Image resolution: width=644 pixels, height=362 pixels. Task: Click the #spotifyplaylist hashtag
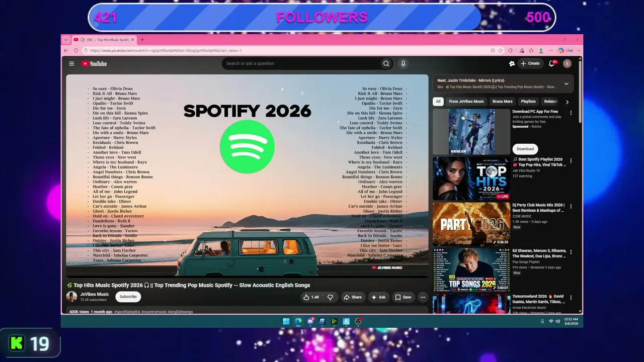tap(127, 312)
